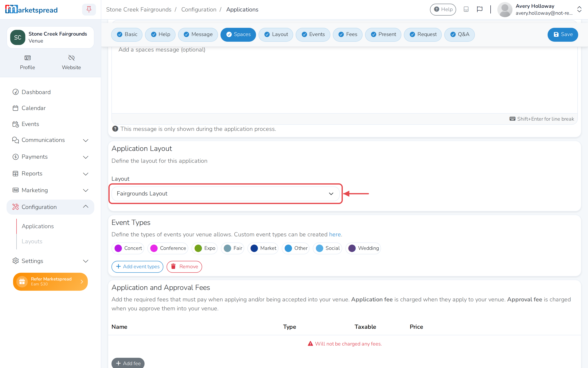The image size is (588, 368).
Task: Switch to the Basic tab
Action: tap(127, 35)
